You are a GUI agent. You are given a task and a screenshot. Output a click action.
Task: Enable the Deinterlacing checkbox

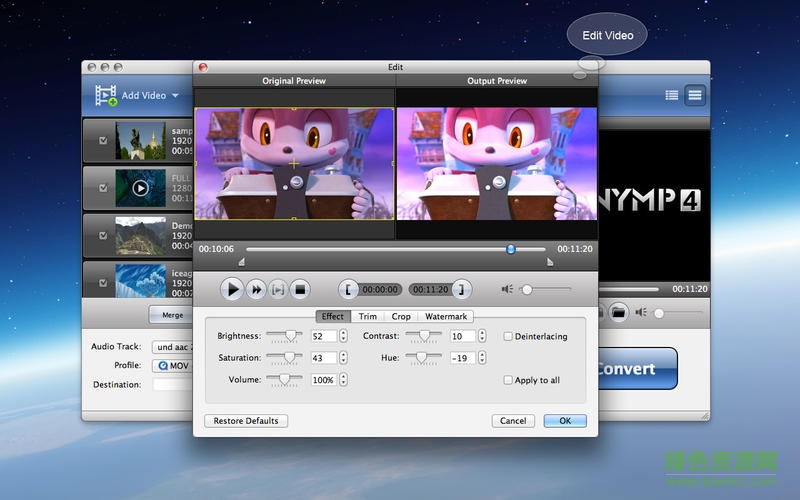pyautogui.click(x=508, y=337)
